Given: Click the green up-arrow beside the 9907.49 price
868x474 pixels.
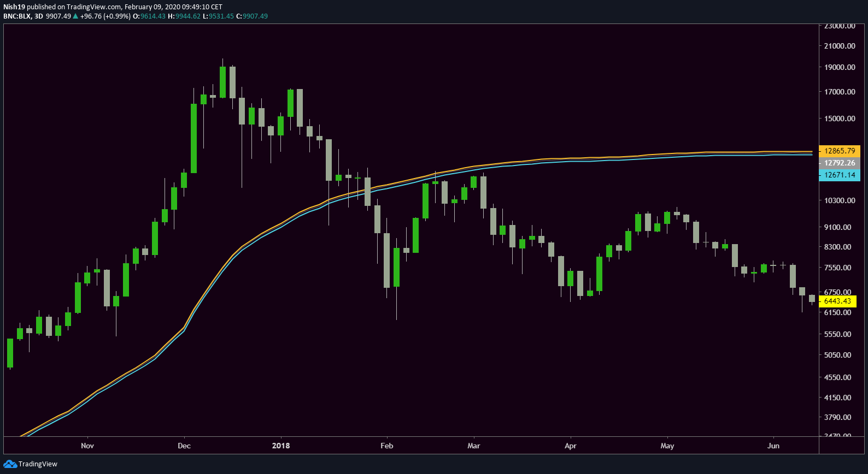Looking at the screenshot, I should click(75, 16).
